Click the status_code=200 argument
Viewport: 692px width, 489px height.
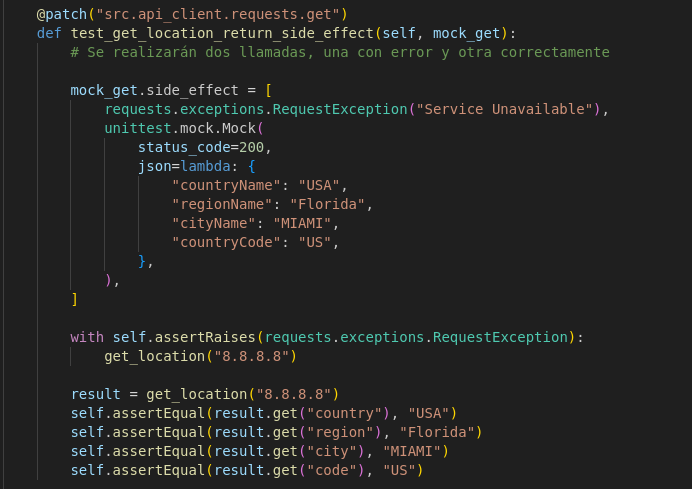click(x=203, y=147)
